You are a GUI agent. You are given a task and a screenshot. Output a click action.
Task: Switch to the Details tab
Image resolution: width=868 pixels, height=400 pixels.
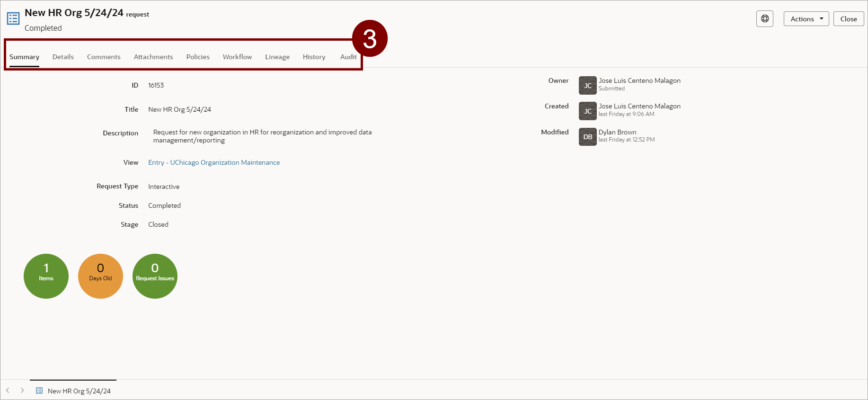tap(63, 57)
